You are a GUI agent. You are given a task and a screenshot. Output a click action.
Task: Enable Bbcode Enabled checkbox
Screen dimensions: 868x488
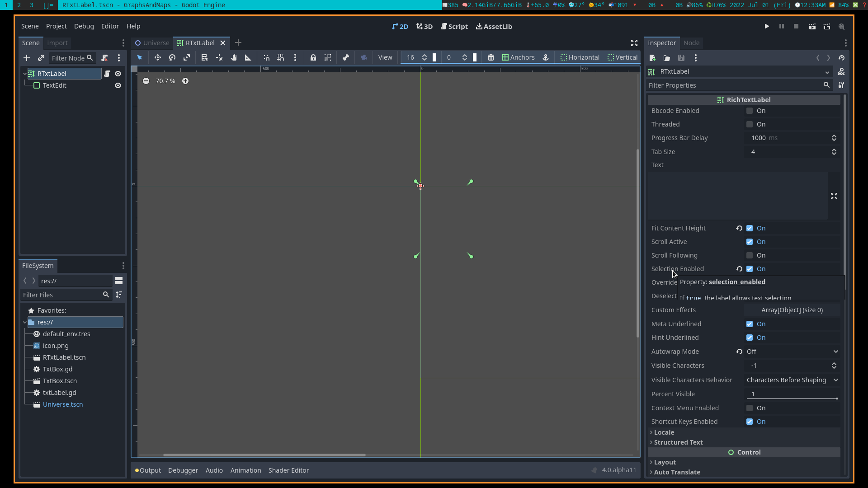pos(750,111)
